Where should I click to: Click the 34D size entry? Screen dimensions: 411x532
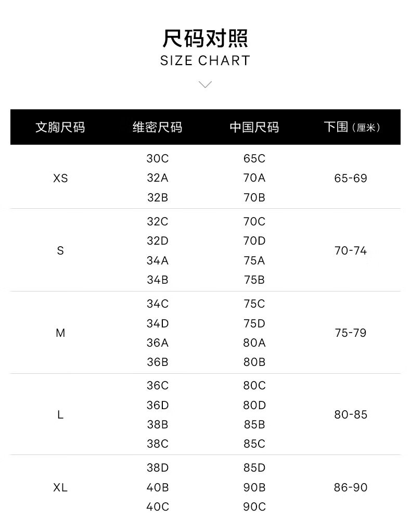157,323
